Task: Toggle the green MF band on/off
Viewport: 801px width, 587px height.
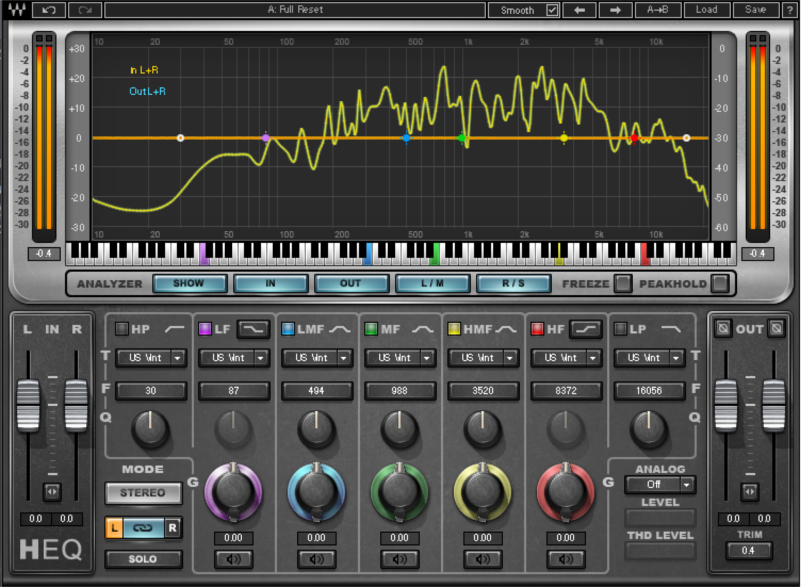Action: point(371,328)
